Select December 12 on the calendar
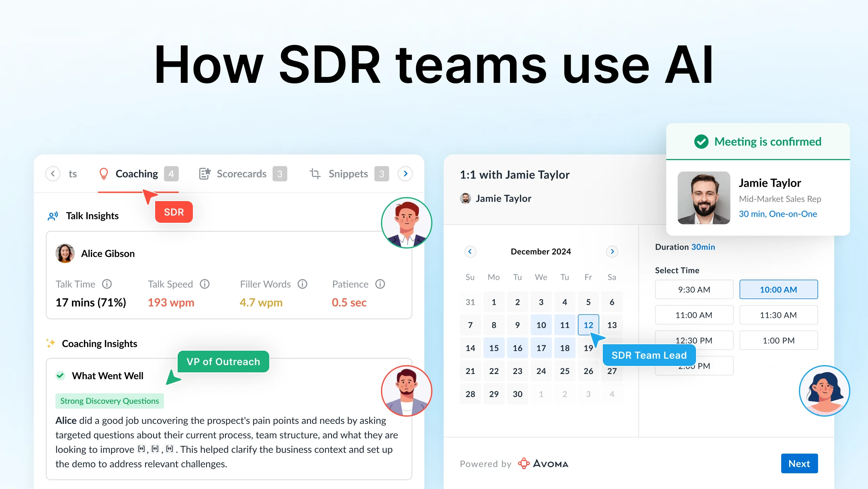The width and height of the screenshot is (868, 489). point(588,325)
